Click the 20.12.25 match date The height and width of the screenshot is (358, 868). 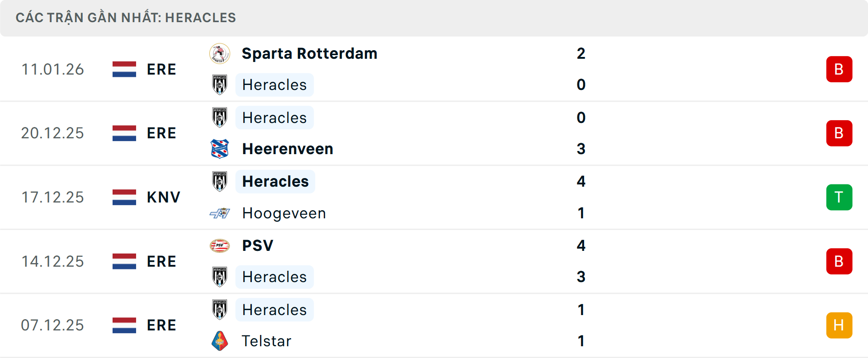[52, 133]
